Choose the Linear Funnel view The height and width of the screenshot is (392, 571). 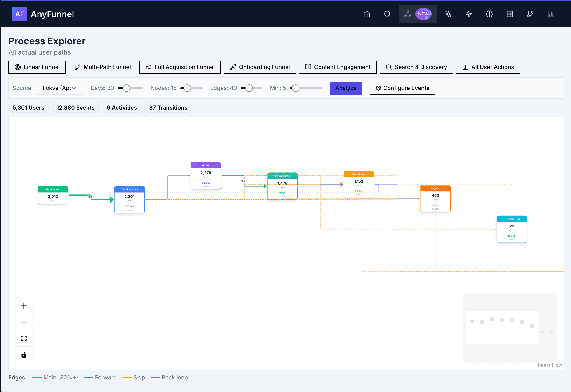pos(37,67)
